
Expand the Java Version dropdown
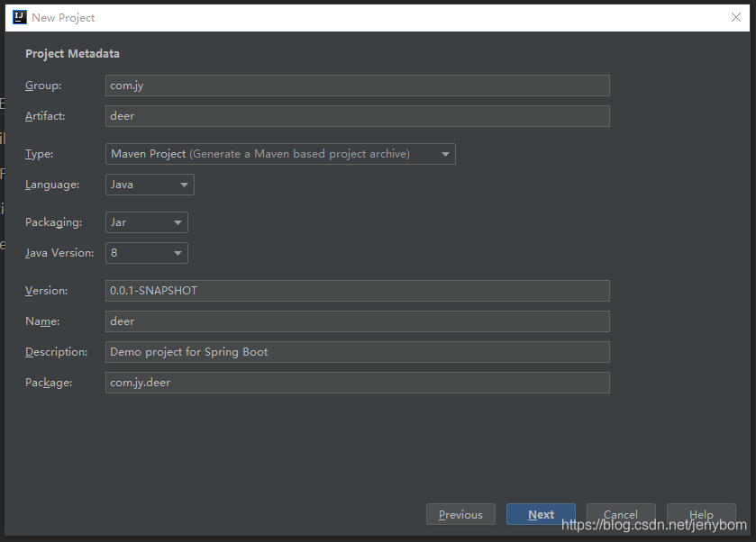147,253
